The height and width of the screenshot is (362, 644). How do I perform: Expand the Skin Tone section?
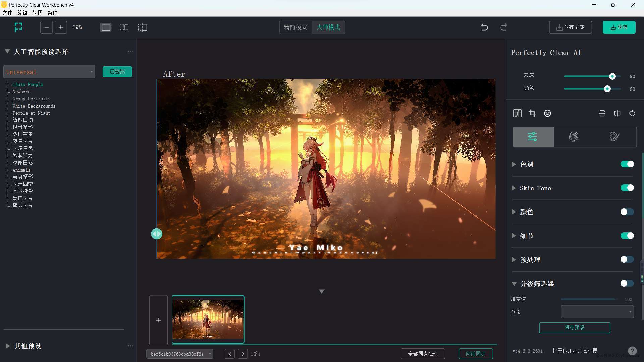point(514,188)
